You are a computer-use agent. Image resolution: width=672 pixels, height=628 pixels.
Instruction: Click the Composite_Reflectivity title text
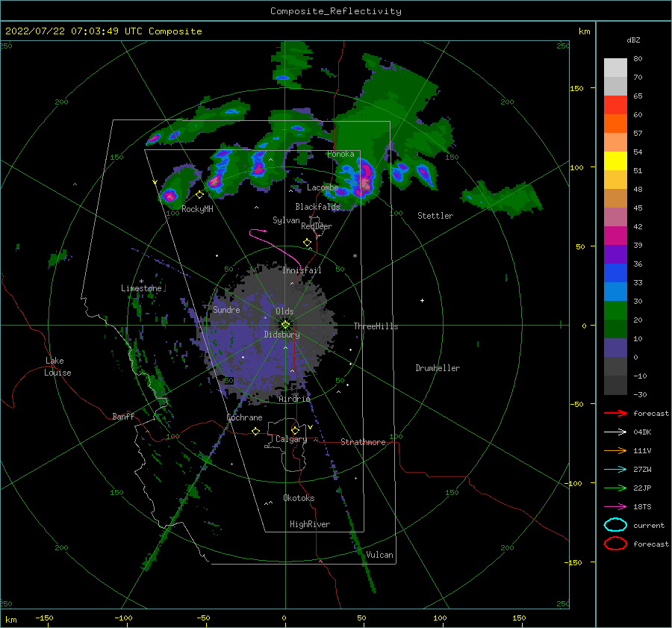pyautogui.click(x=335, y=11)
